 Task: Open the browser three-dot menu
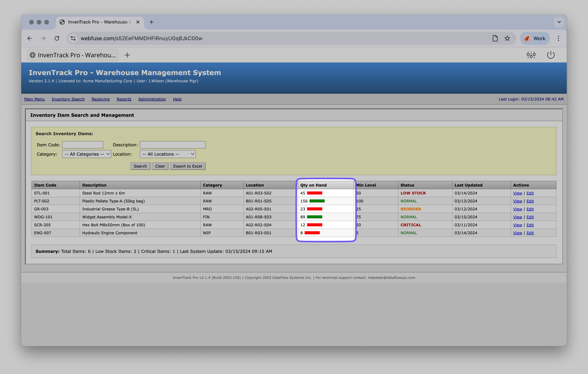point(558,38)
